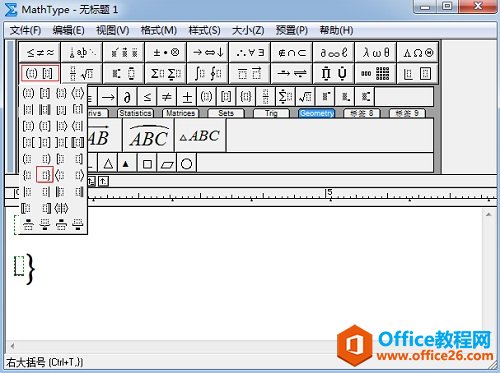Open the miscellaneous symbols palette (∂∞ℓ)

point(334,52)
